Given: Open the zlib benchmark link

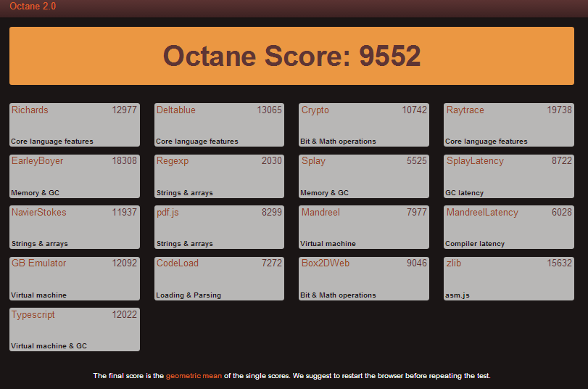Looking at the screenshot, I should click(x=454, y=263).
